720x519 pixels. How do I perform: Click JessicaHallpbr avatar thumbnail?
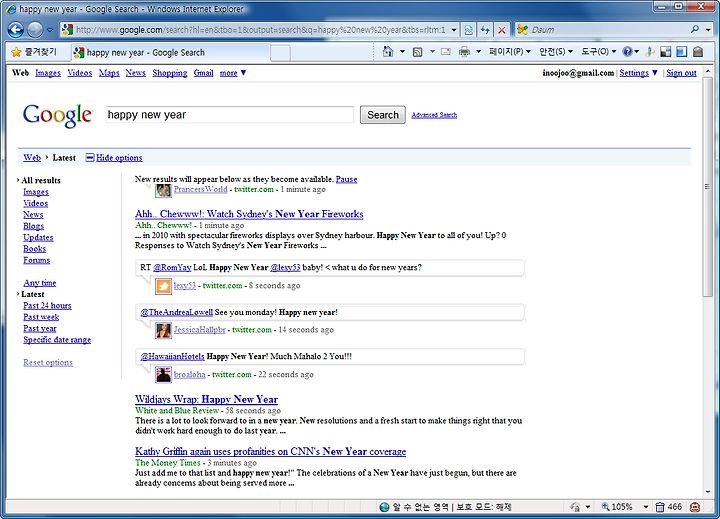(x=163, y=330)
